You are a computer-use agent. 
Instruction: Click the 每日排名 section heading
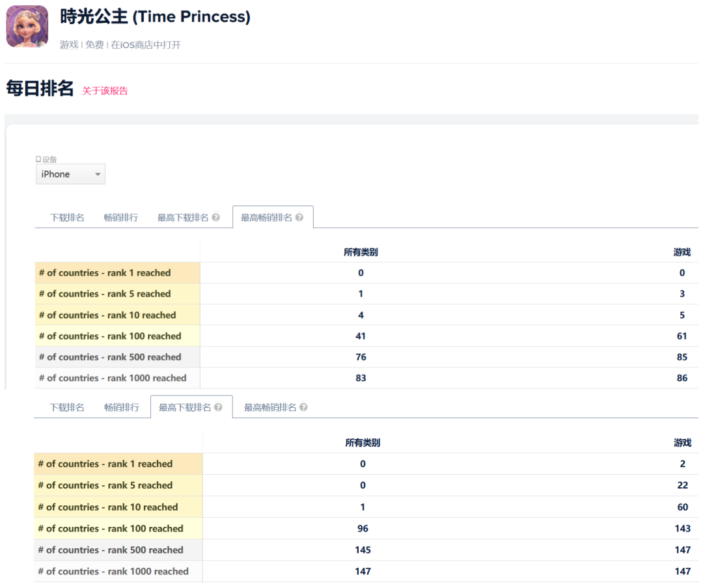tap(40, 89)
